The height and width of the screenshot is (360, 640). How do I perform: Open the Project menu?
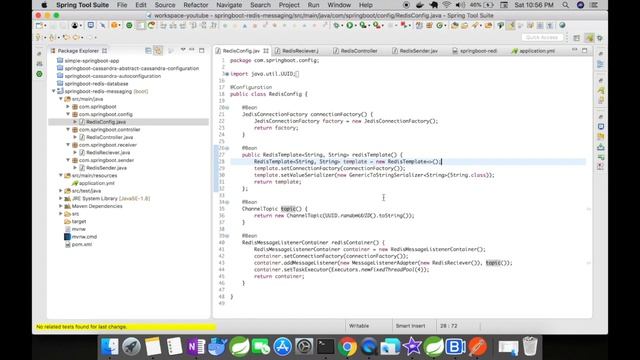pos(289,5)
